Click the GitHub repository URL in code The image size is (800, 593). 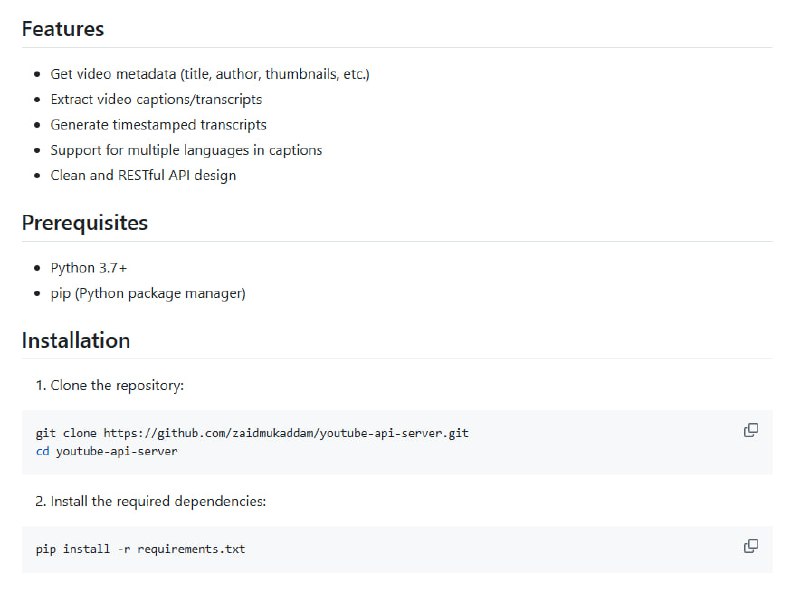point(286,433)
